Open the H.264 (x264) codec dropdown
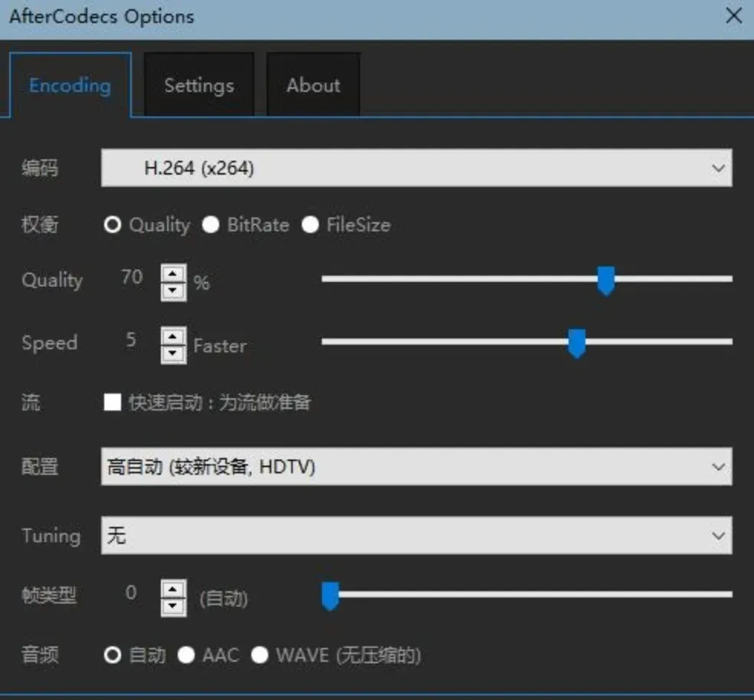The width and height of the screenshot is (754, 700). tap(416, 168)
